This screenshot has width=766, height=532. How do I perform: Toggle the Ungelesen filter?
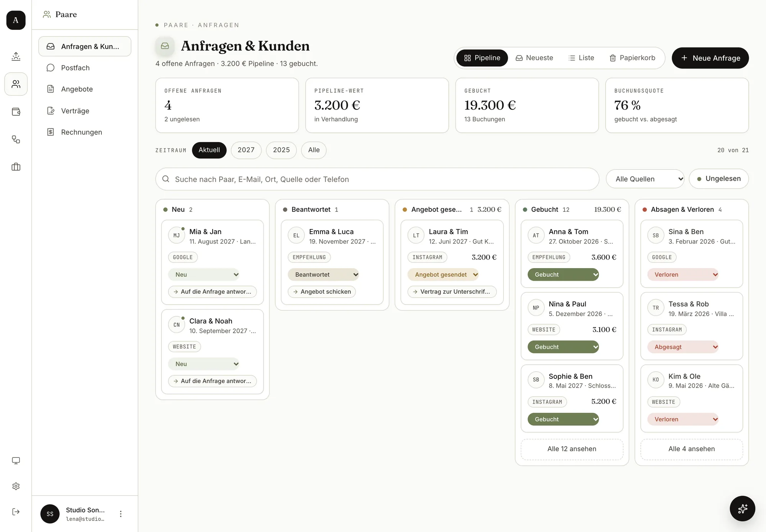coord(719,179)
